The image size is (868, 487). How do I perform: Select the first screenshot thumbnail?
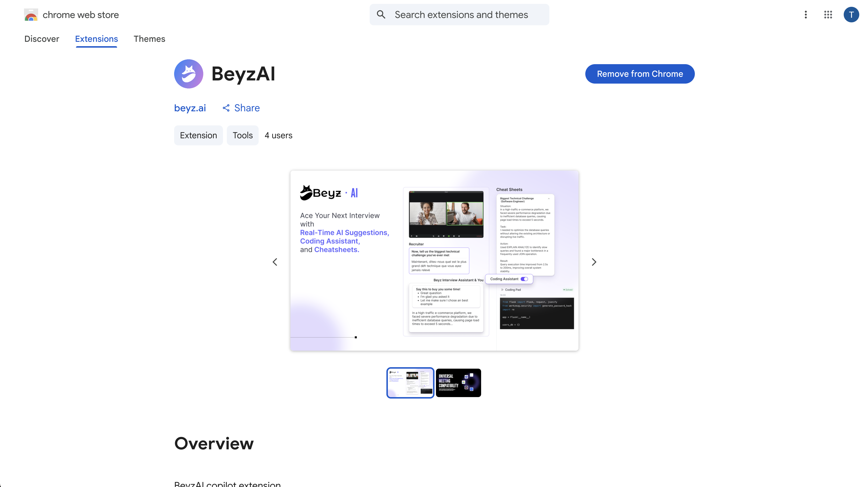pos(410,383)
